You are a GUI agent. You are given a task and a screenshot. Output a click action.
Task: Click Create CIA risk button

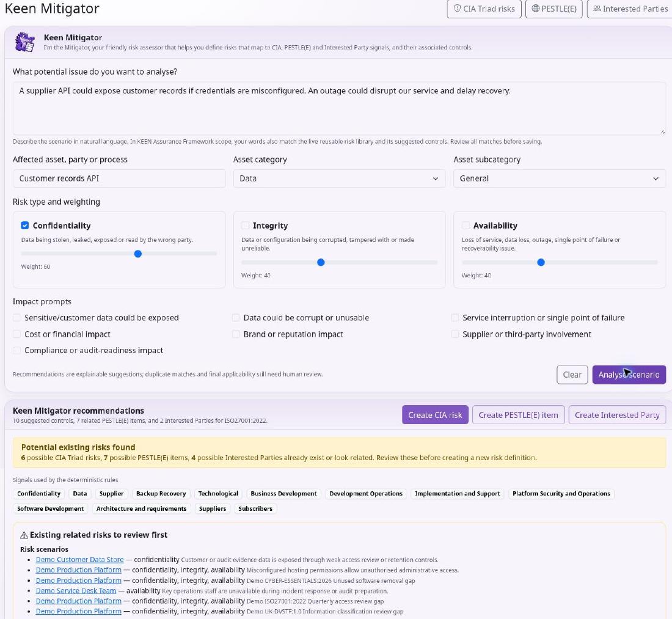[435, 415]
